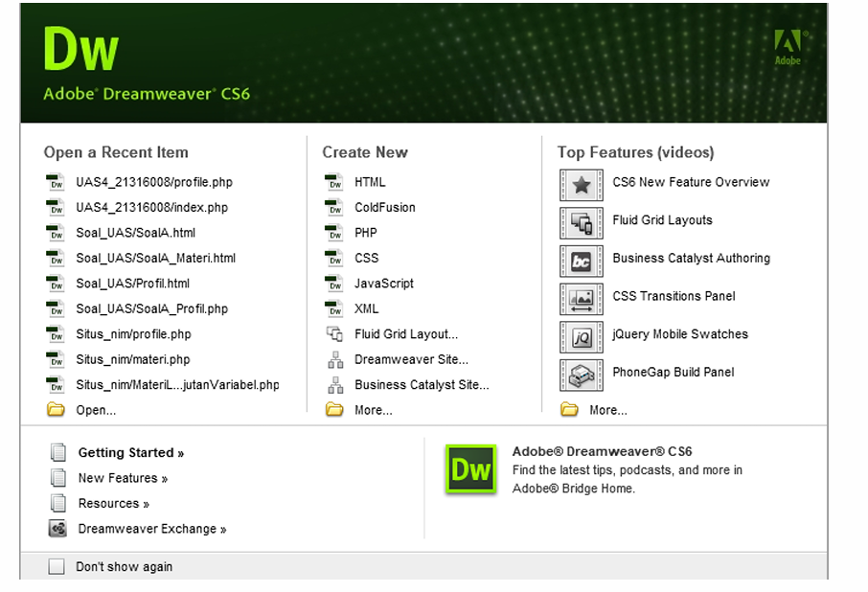This screenshot has height=592, width=868.
Task: Click the CSS Transitions Panel video icon
Action: [582, 299]
